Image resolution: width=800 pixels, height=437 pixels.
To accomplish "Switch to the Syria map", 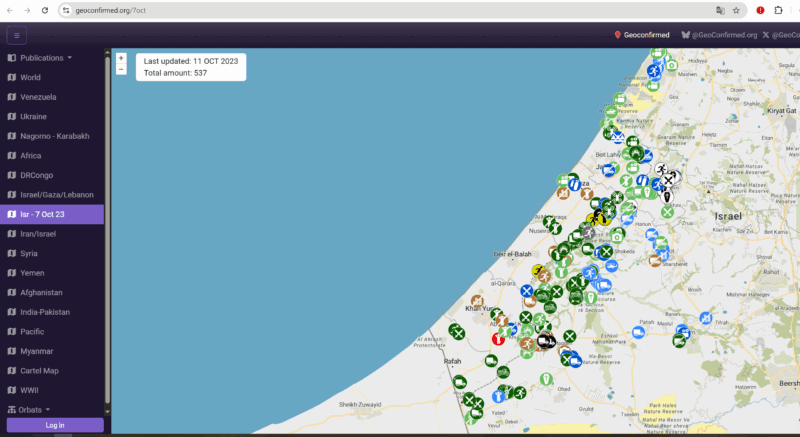I will click(x=31, y=253).
